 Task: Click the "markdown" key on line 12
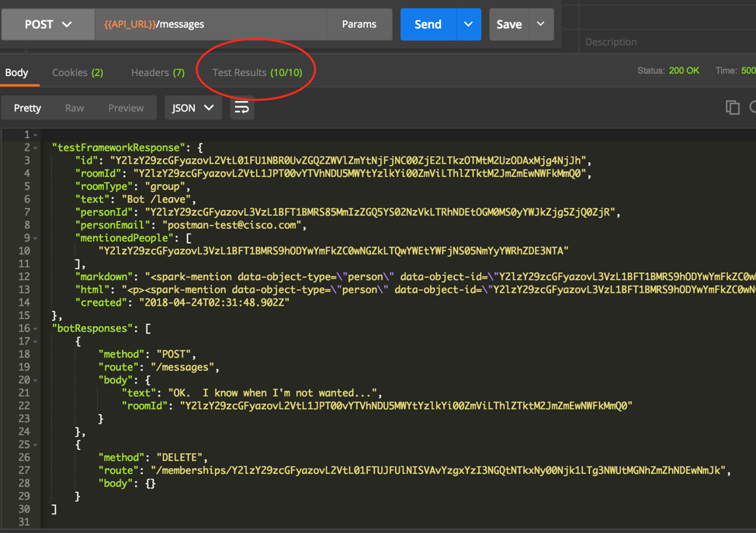point(104,277)
